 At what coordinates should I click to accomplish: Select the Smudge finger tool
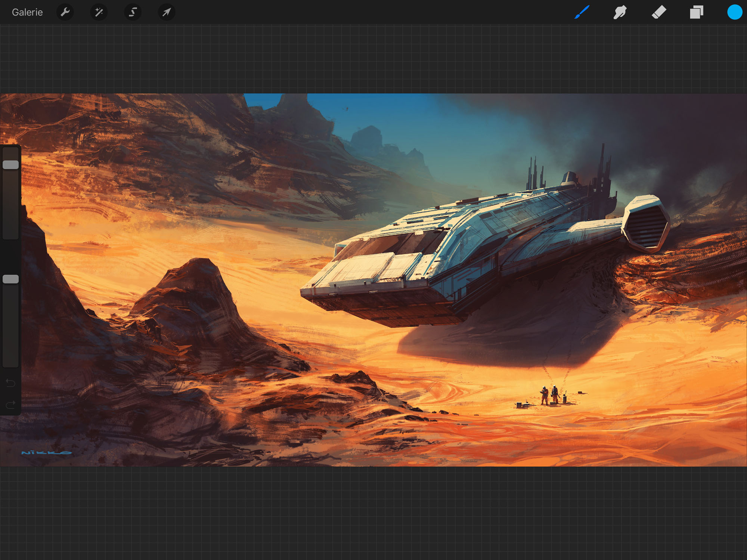coord(620,12)
